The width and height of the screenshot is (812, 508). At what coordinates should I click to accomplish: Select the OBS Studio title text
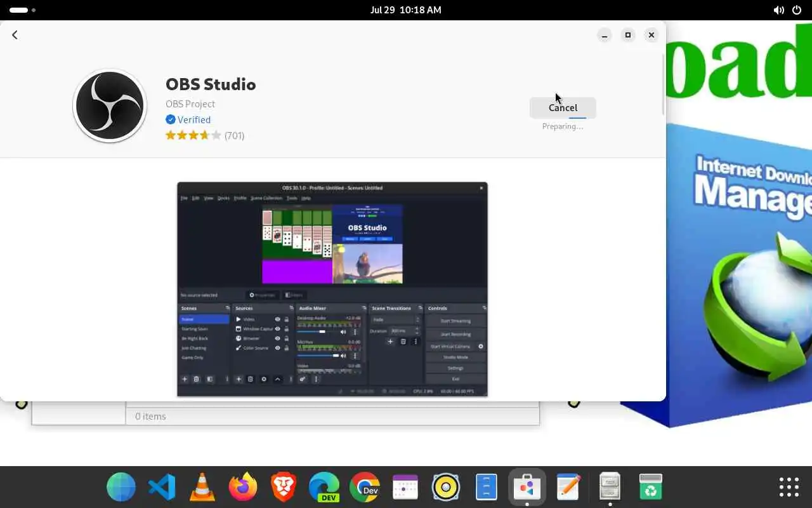tap(211, 84)
